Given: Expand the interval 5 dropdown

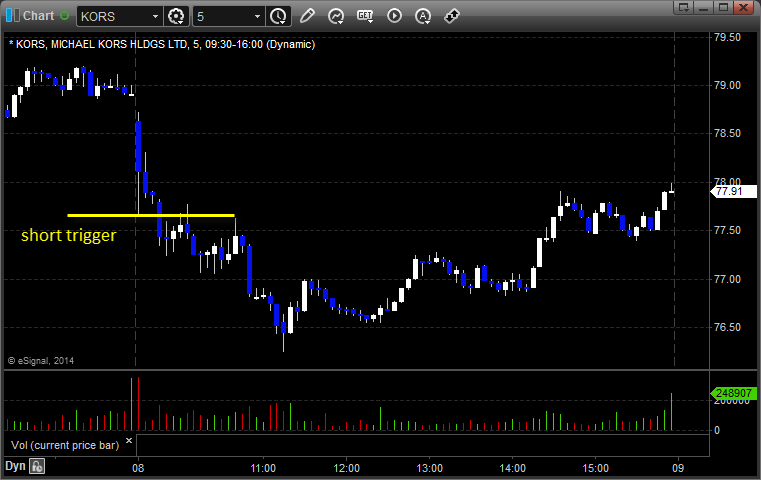Looking at the screenshot, I should click(257, 17).
